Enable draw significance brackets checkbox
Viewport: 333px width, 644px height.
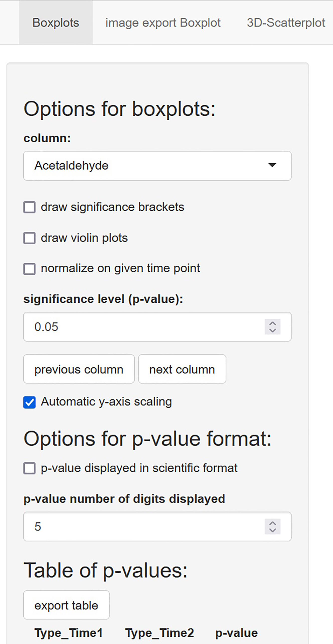pos(30,207)
